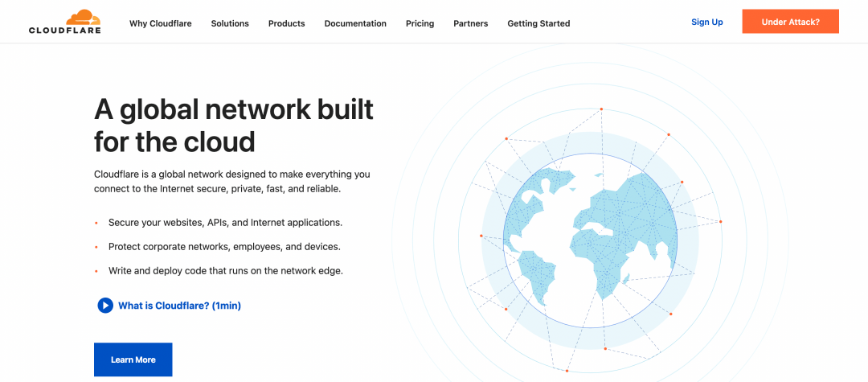Open the What is Cloudflare? (1min) link
The height and width of the screenshot is (382, 868).
tap(179, 306)
